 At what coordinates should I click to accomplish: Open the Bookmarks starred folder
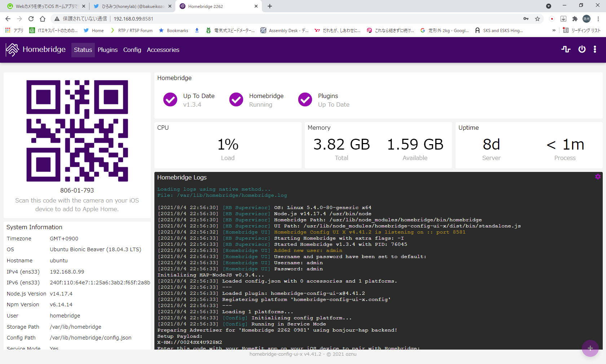point(174,31)
